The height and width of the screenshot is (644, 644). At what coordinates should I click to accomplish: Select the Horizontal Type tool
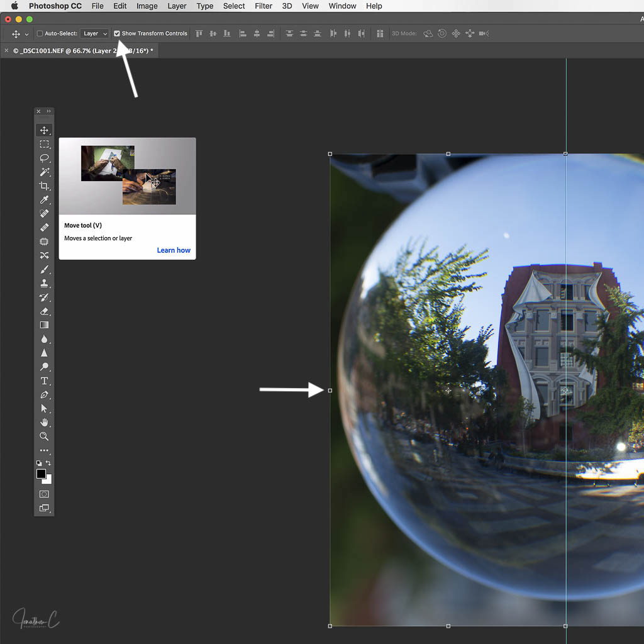44,380
